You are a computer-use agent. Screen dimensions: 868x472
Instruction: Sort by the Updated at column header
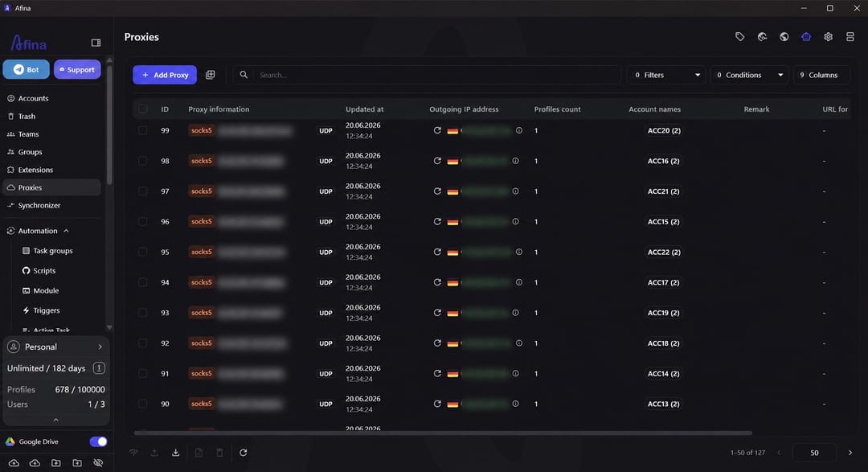[x=364, y=109]
